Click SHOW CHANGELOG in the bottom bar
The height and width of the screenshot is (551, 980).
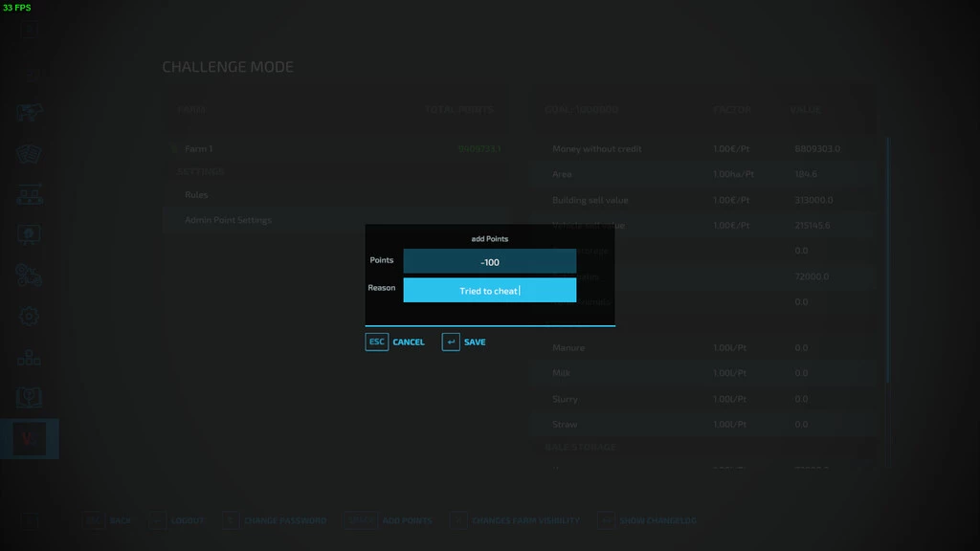tap(657, 520)
